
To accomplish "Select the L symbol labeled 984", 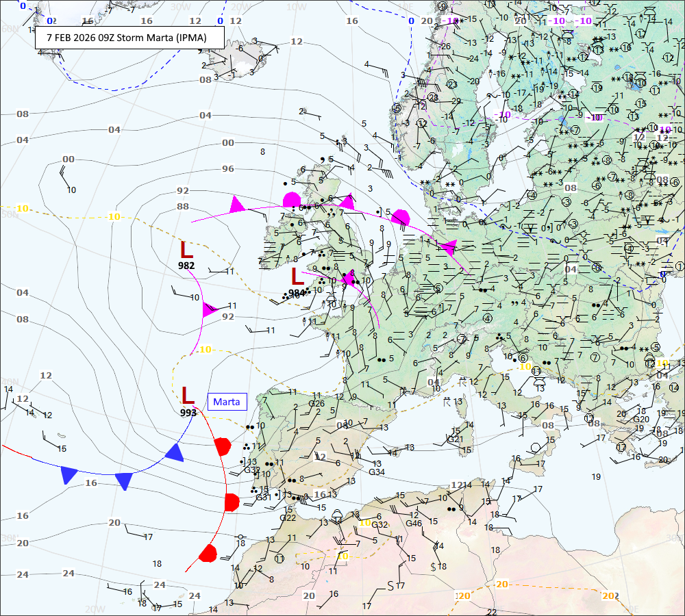I will (x=297, y=277).
